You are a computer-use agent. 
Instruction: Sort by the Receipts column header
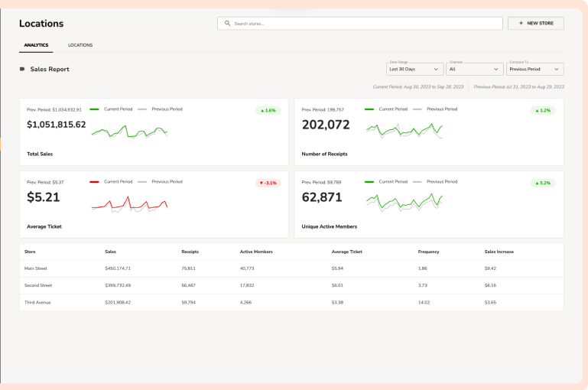tap(190, 252)
